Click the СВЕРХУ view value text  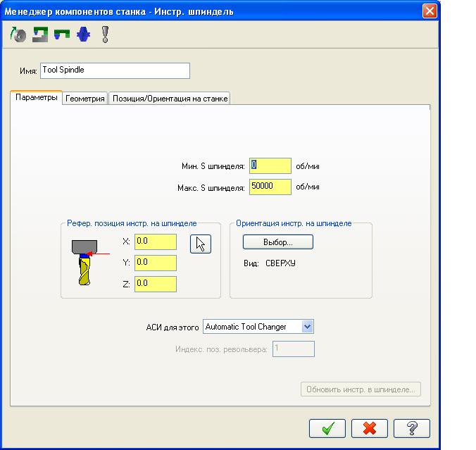coord(280,263)
